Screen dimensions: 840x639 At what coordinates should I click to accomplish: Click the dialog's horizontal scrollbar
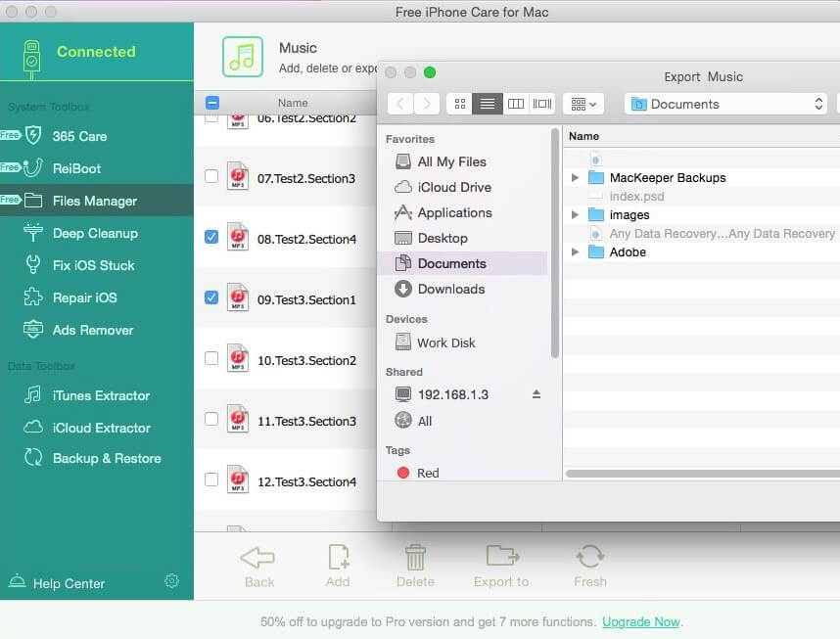701,474
